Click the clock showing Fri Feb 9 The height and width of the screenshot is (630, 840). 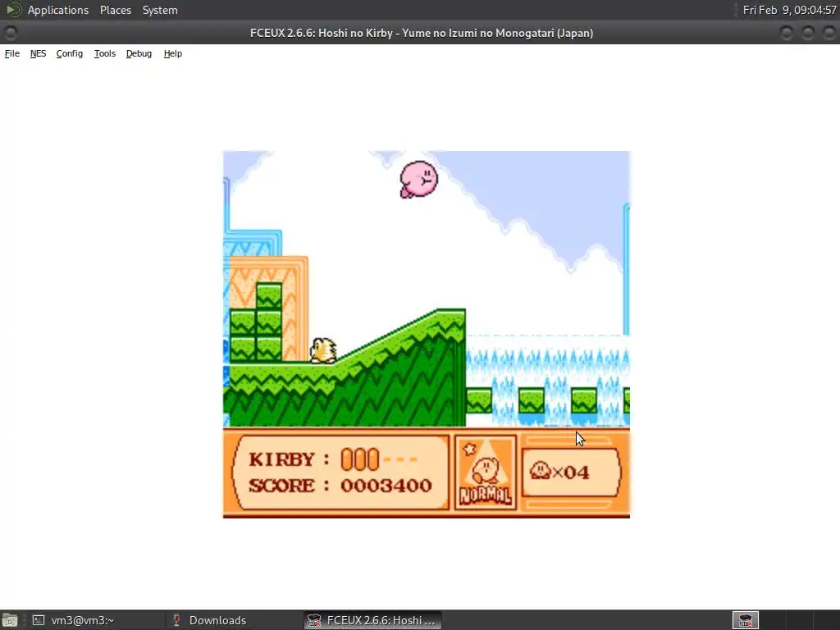(789, 10)
